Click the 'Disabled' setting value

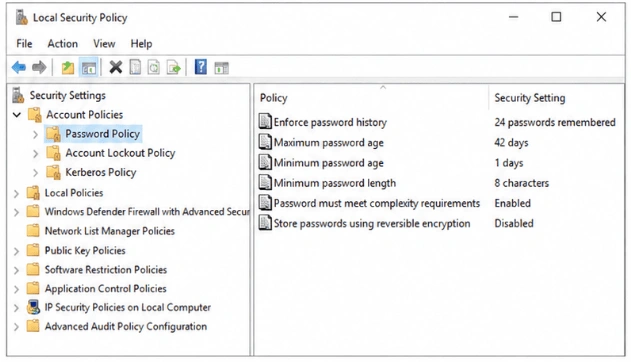point(514,223)
